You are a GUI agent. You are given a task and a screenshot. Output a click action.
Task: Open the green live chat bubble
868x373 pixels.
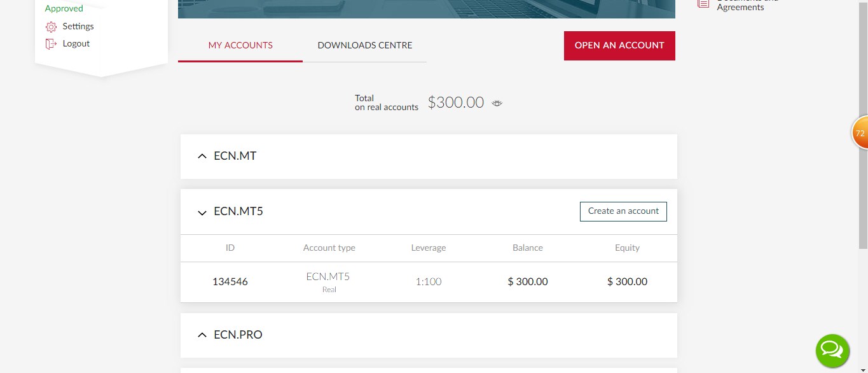pos(832,350)
